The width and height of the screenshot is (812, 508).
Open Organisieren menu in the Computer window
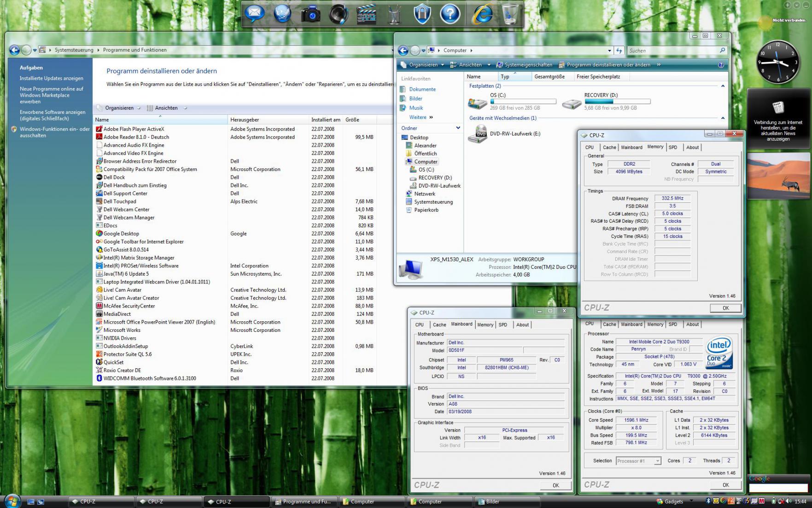click(x=422, y=65)
